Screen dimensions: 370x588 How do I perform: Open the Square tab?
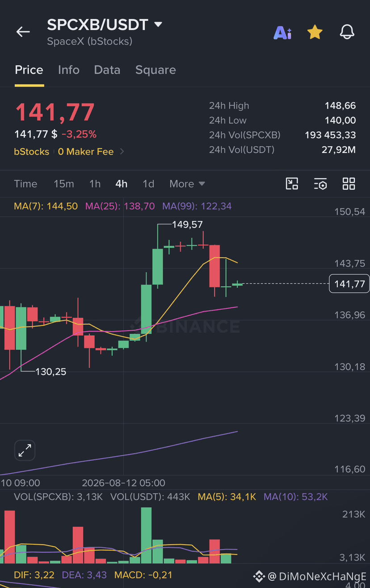156,70
